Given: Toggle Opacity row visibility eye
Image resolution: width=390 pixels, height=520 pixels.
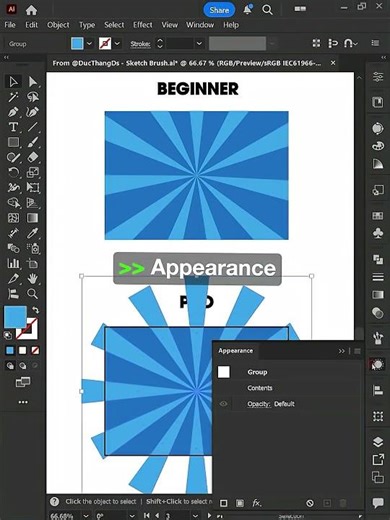Looking at the screenshot, I should click(x=223, y=404).
